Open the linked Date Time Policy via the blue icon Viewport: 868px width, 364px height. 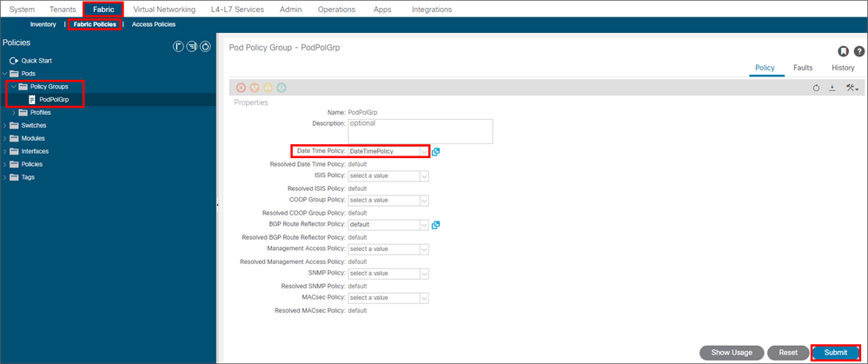(x=435, y=151)
